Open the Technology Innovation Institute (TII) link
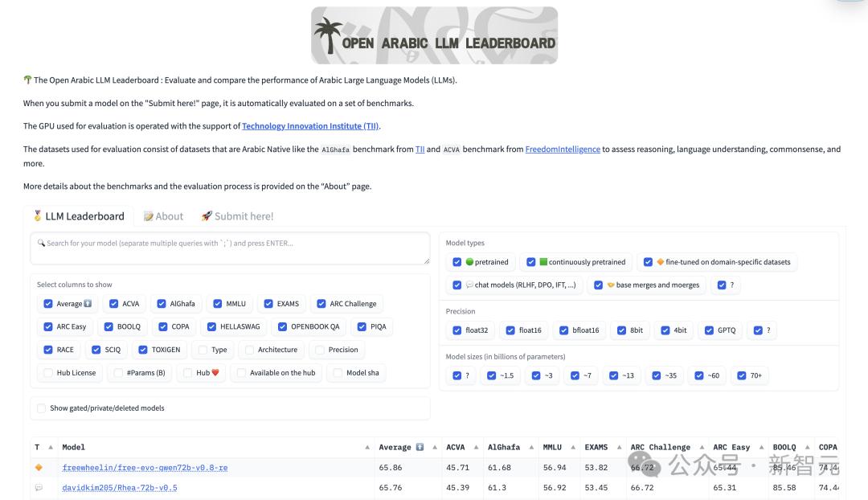The width and height of the screenshot is (868, 500). pyautogui.click(x=310, y=126)
